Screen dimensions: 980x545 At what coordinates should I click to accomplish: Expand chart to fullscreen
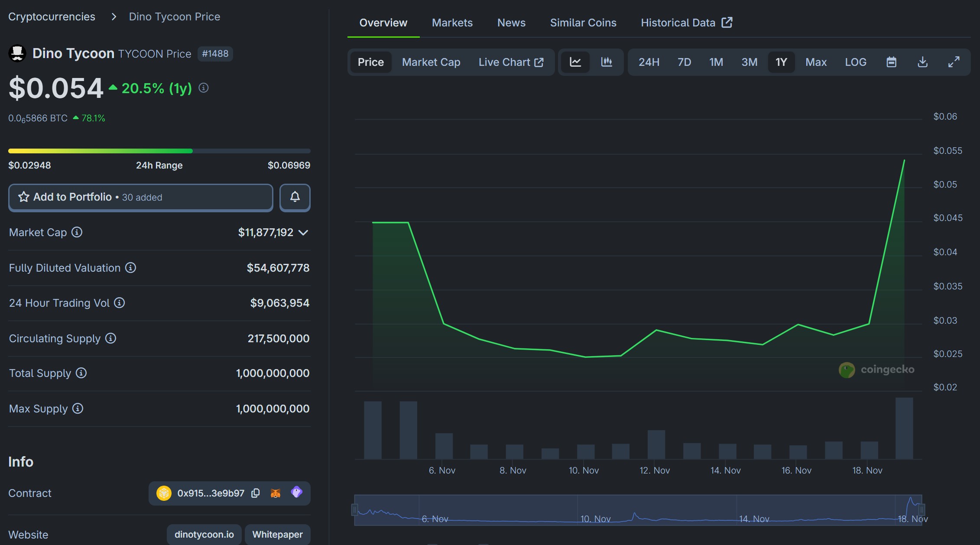point(954,62)
